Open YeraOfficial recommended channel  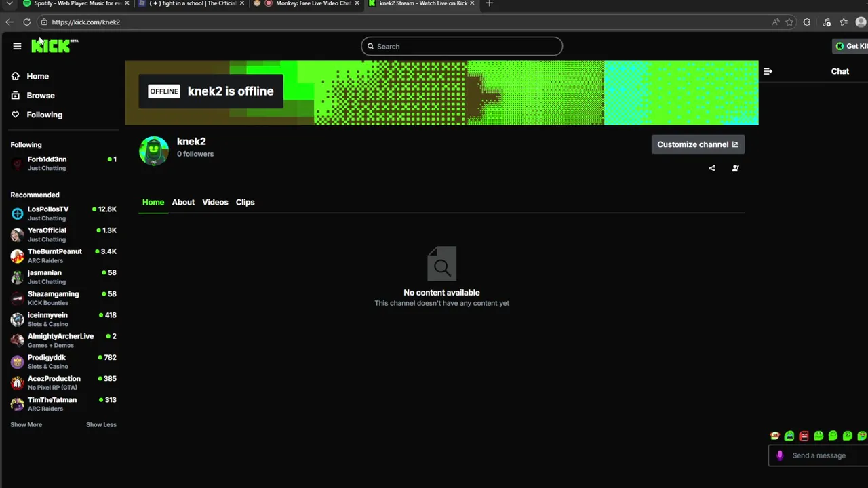point(64,235)
